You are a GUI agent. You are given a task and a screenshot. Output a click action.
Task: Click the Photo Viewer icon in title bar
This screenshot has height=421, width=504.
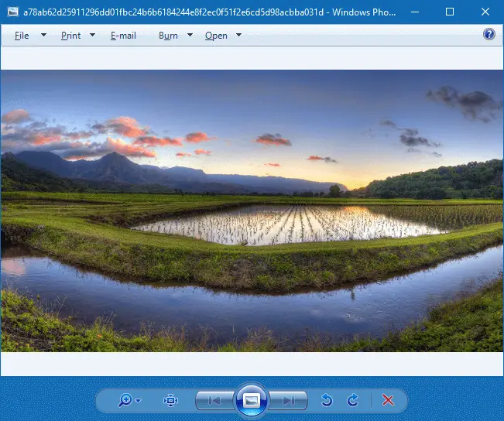[11, 12]
